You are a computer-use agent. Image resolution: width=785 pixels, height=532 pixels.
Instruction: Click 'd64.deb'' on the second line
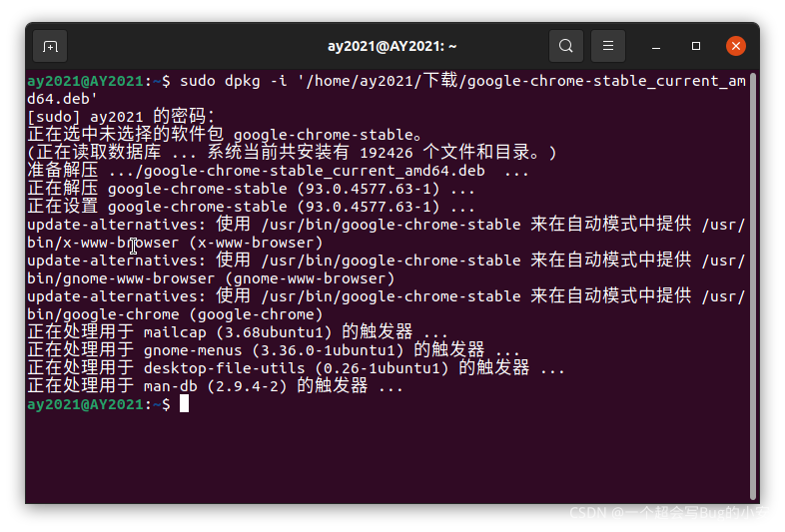[x=63, y=99]
